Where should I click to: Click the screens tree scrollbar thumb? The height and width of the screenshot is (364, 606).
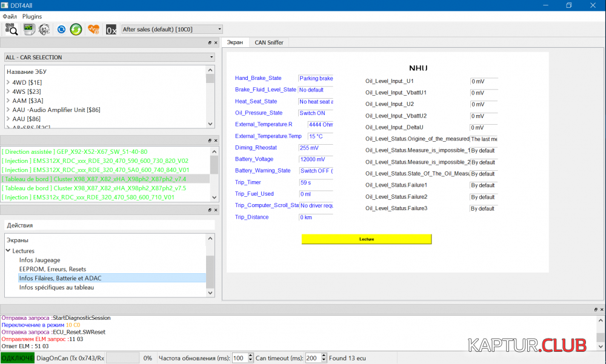pyautogui.click(x=210, y=272)
